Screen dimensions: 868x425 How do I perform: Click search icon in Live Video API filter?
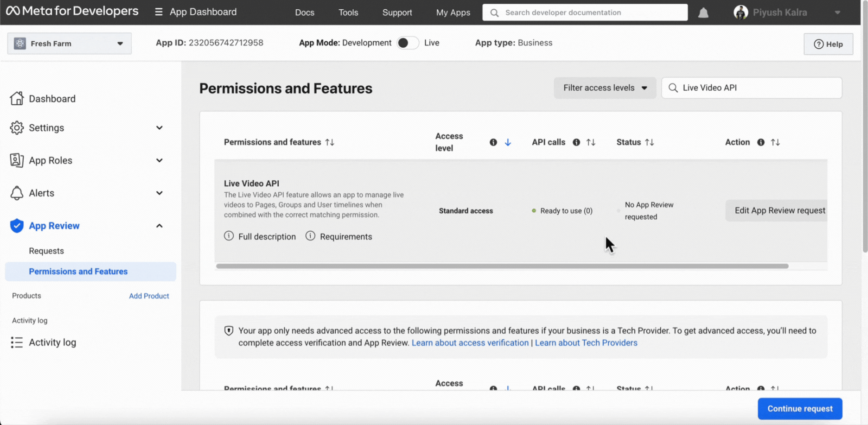(x=673, y=88)
